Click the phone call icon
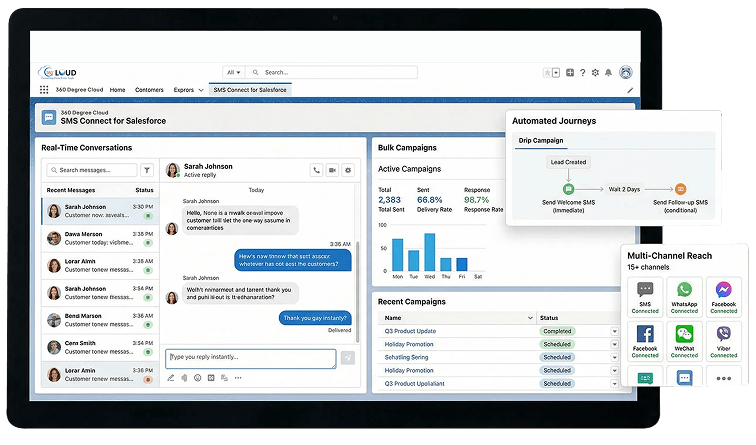 pos(316,170)
